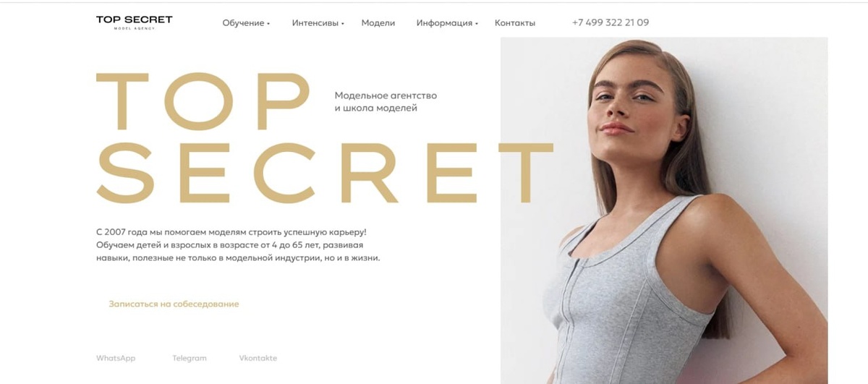Click the Модельное агентство и школа моделей tagline
Screen dimensions: 868x384
[x=386, y=102]
